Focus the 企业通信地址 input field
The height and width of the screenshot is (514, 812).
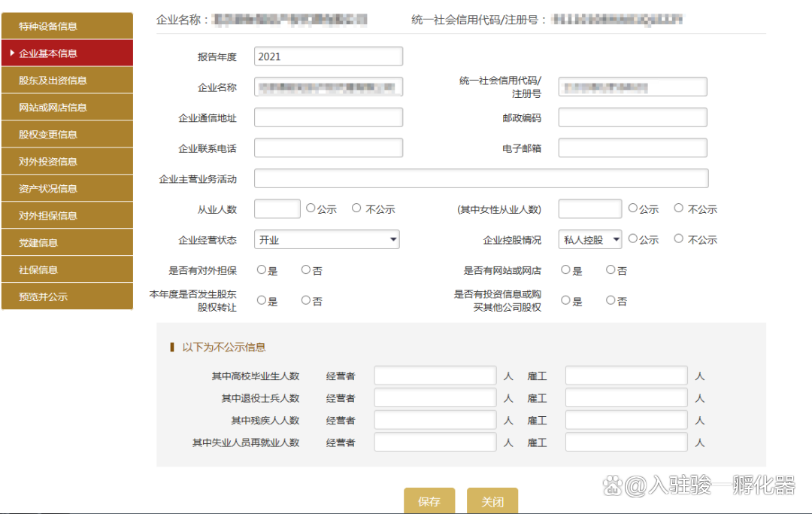(x=329, y=117)
